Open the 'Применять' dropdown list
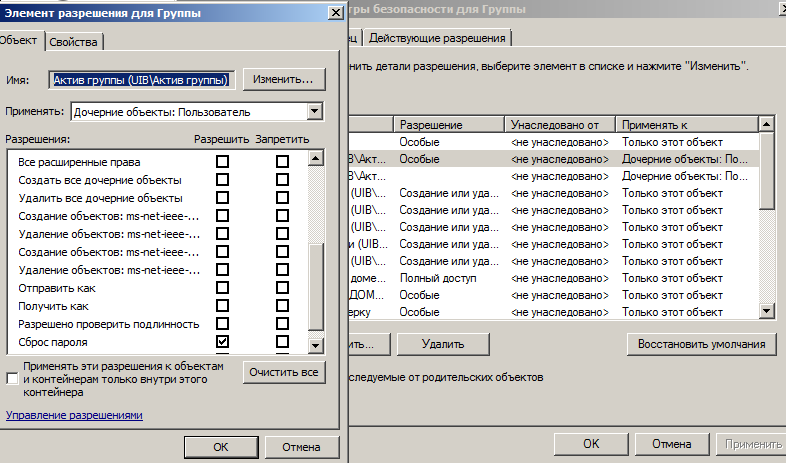 [315, 112]
